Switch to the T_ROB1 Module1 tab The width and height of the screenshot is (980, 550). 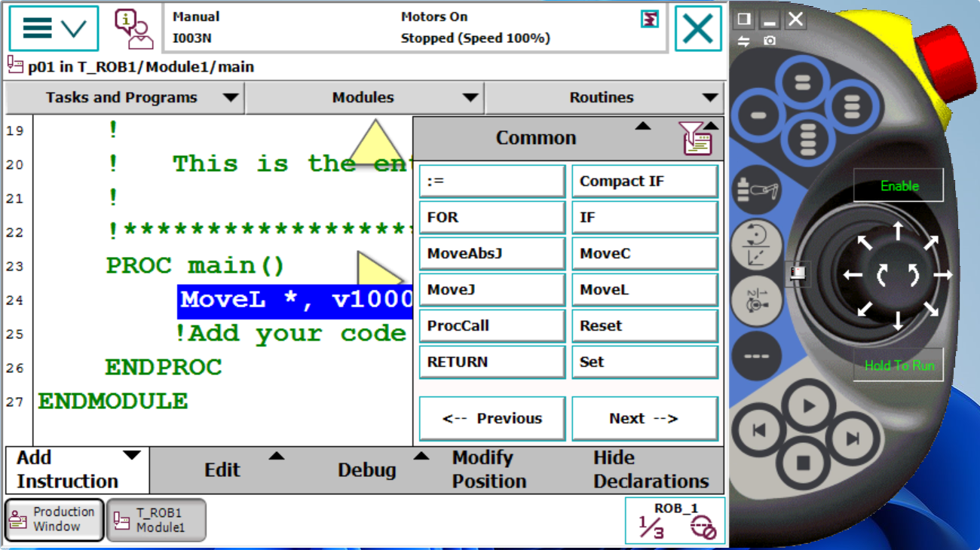(x=156, y=520)
